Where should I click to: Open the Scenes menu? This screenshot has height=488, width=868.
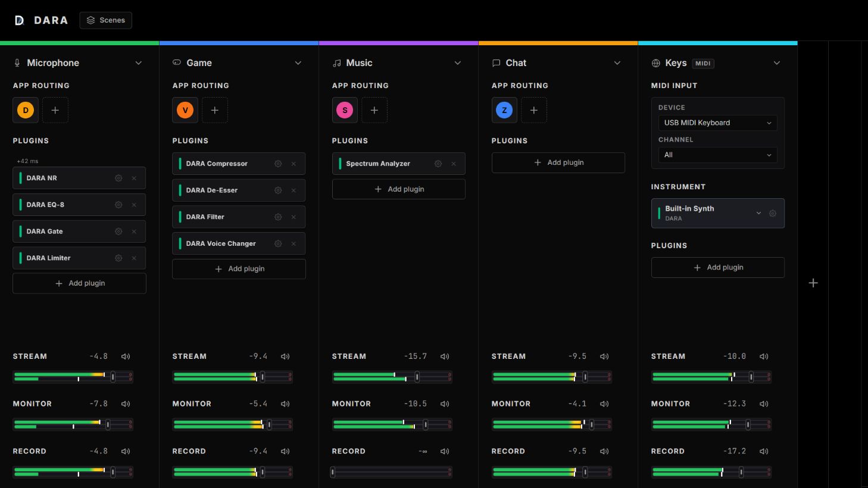(x=106, y=20)
